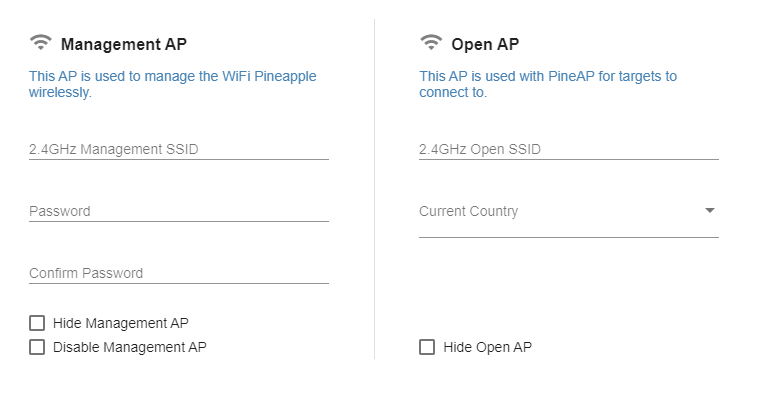The image size is (764, 409).
Task: Click the blue Management AP description text
Action: (172, 84)
